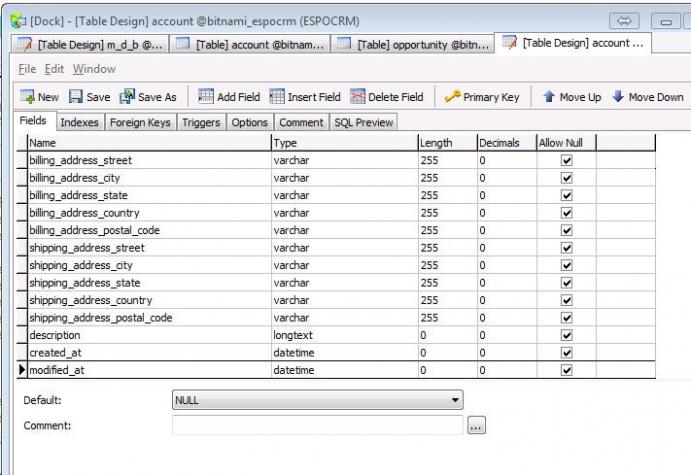Image resolution: width=691 pixels, height=475 pixels.
Task: Click the Save toolbar icon
Action: click(x=75, y=97)
